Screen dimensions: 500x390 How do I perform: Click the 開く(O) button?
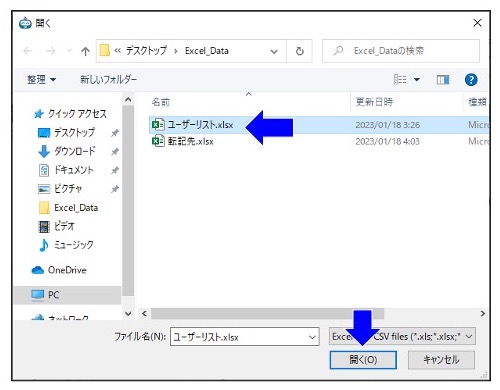click(363, 360)
